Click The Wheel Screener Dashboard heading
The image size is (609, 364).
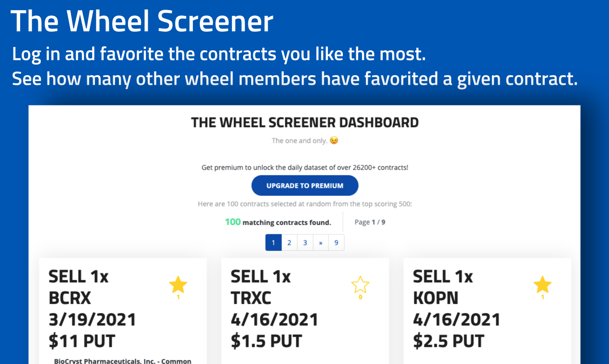click(304, 123)
